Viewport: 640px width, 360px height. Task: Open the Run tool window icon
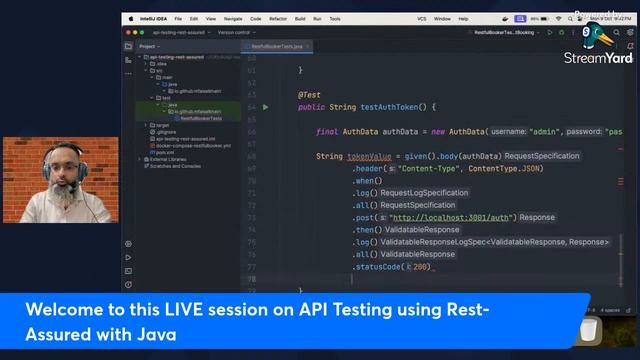[x=128, y=258]
